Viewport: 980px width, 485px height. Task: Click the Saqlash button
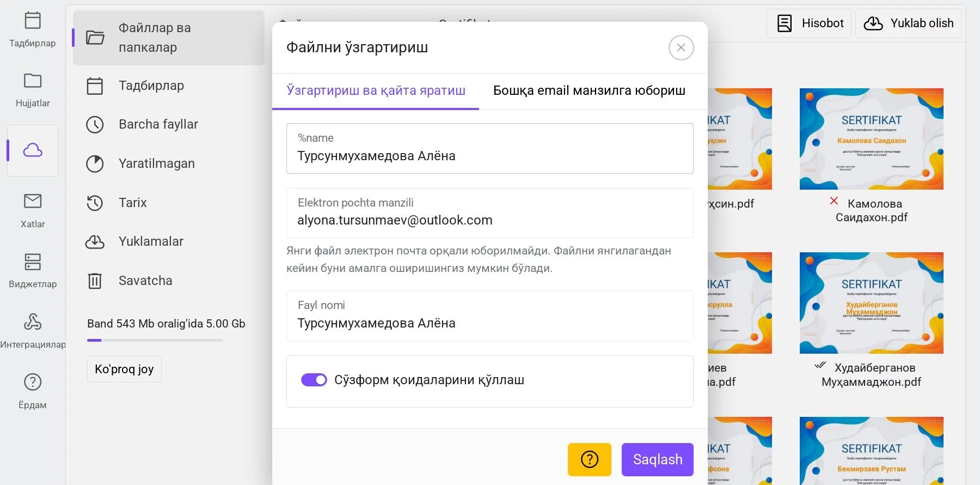point(658,459)
